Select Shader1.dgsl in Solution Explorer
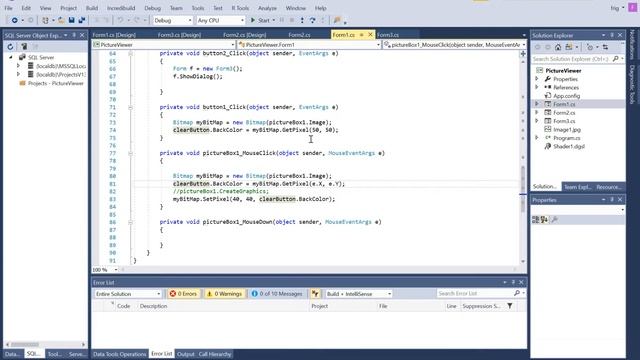 [569, 147]
